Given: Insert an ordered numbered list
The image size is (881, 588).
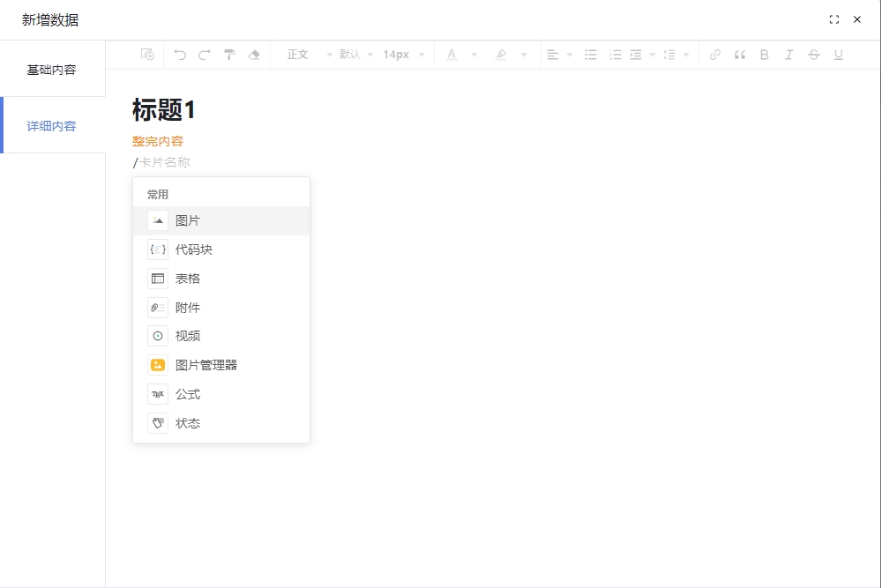Looking at the screenshot, I should click(x=616, y=55).
